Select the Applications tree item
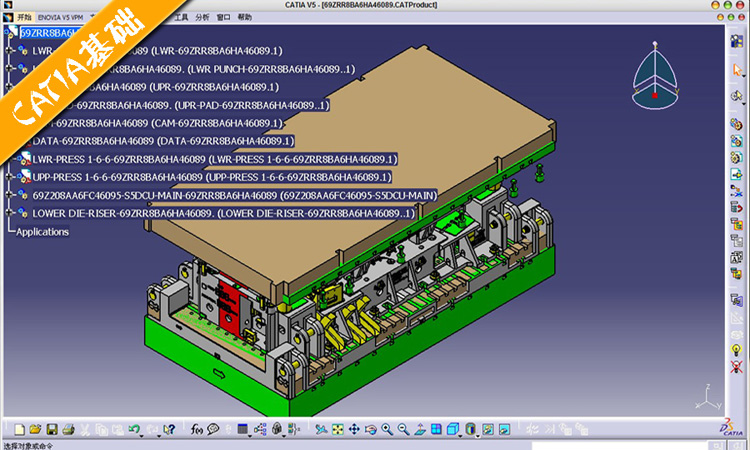The height and width of the screenshot is (450, 750). pos(43,232)
